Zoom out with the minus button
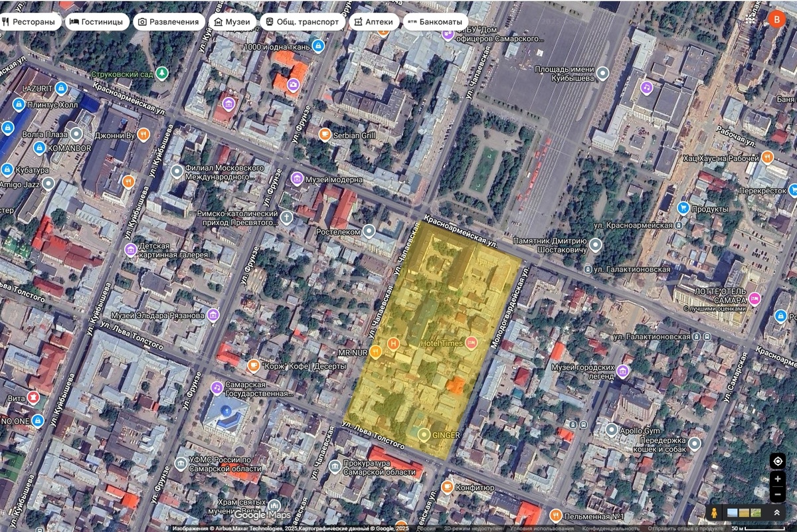 pyautogui.click(x=778, y=495)
